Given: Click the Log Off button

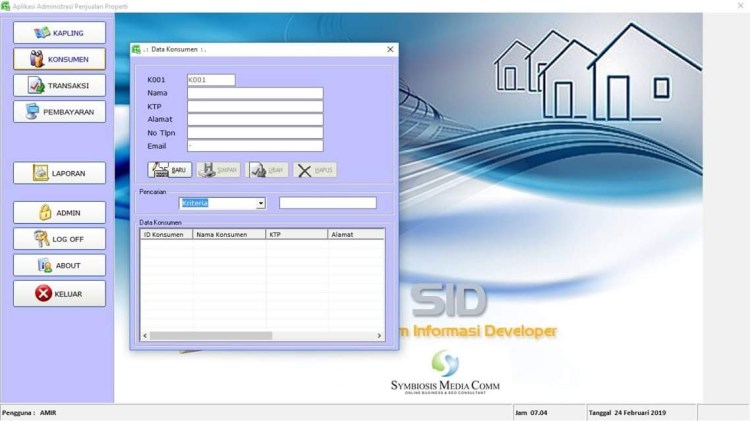Looking at the screenshot, I should (x=59, y=239).
